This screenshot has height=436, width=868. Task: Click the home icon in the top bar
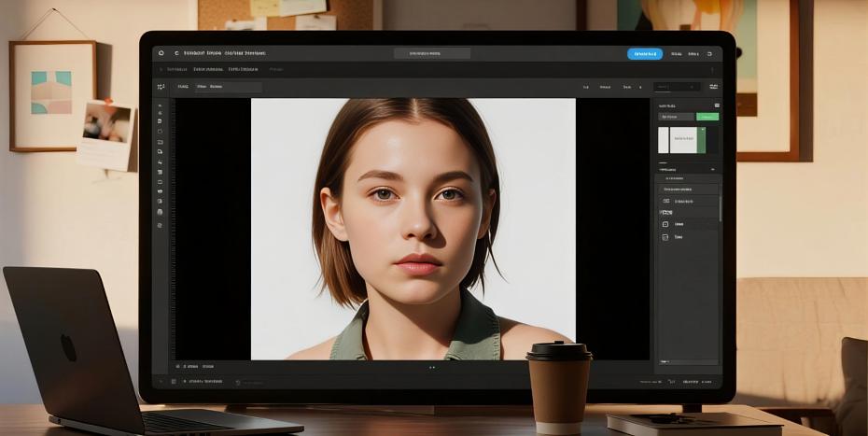pos(161,53)
